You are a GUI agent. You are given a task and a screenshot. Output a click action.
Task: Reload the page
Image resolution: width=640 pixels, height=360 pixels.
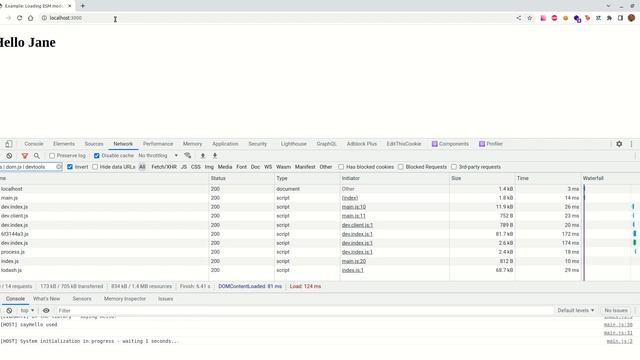pyautogui.click(x=19, y=18)
